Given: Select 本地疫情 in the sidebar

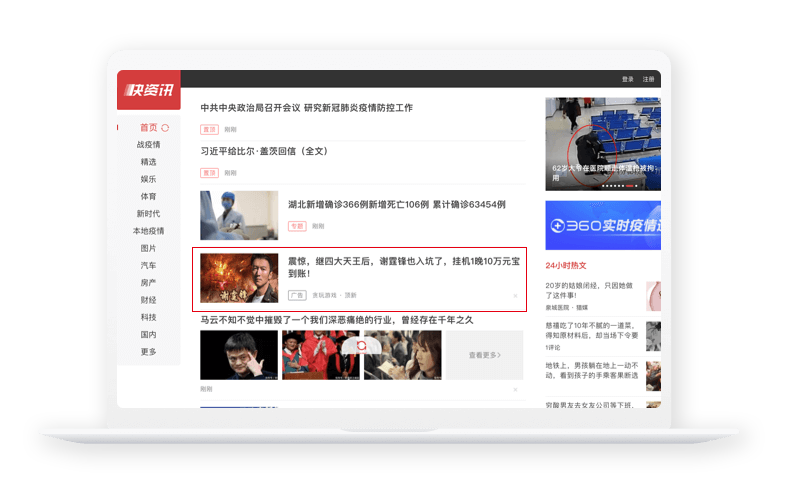Looking at the screenshot, I should pyautogui.click(x=148, y=231).
